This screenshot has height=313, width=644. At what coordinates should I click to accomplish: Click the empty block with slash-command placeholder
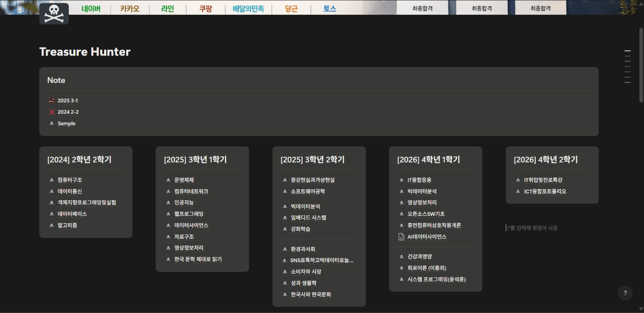point(552,228)
